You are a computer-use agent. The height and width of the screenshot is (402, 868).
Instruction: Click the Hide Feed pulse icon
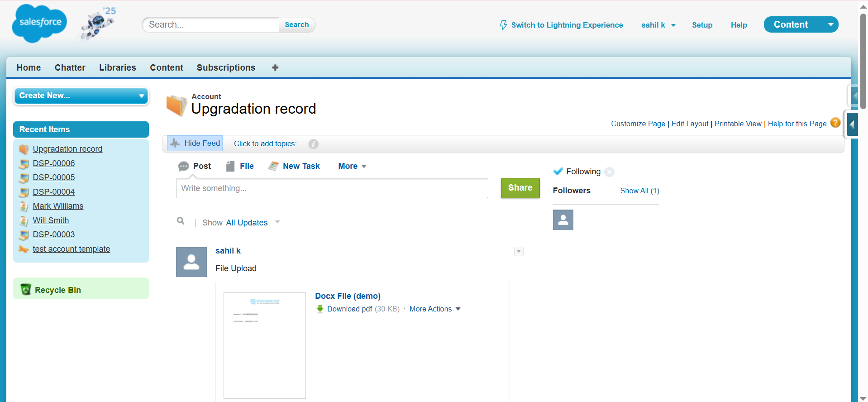pyautogui.click(x=175, y=144)
